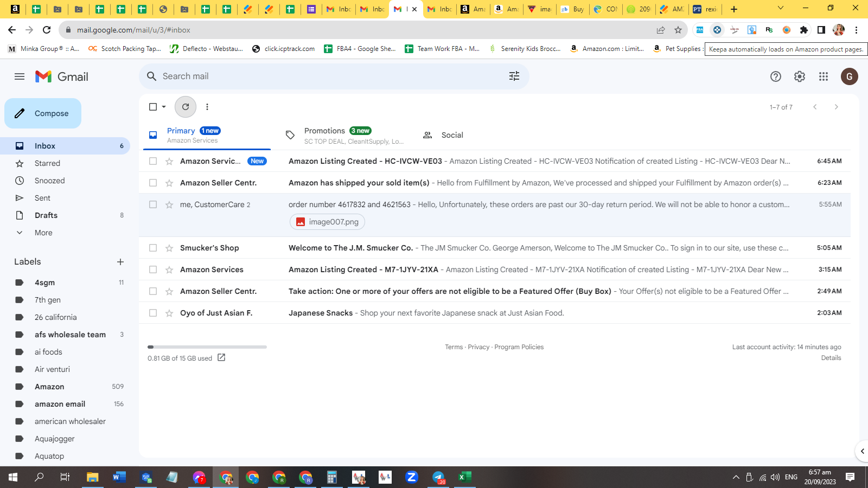Click the storage usage progress bar
Image resolution: width=868 pixels, height=488 pixels.
(x=207, y=347)
